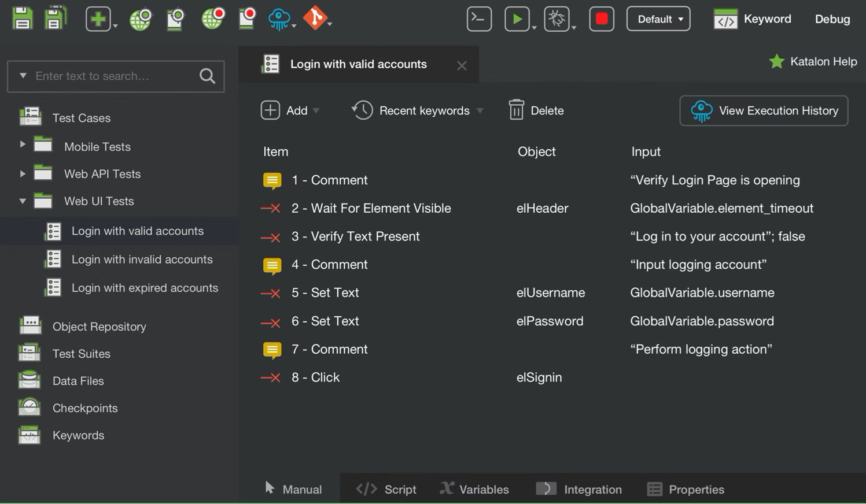
Task: Switch to the Variables tab
Action: coord(474,490)
